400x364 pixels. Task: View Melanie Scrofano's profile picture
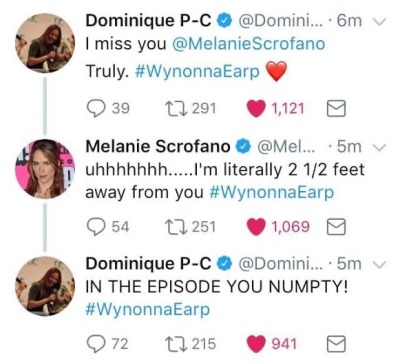pos(45,168)
